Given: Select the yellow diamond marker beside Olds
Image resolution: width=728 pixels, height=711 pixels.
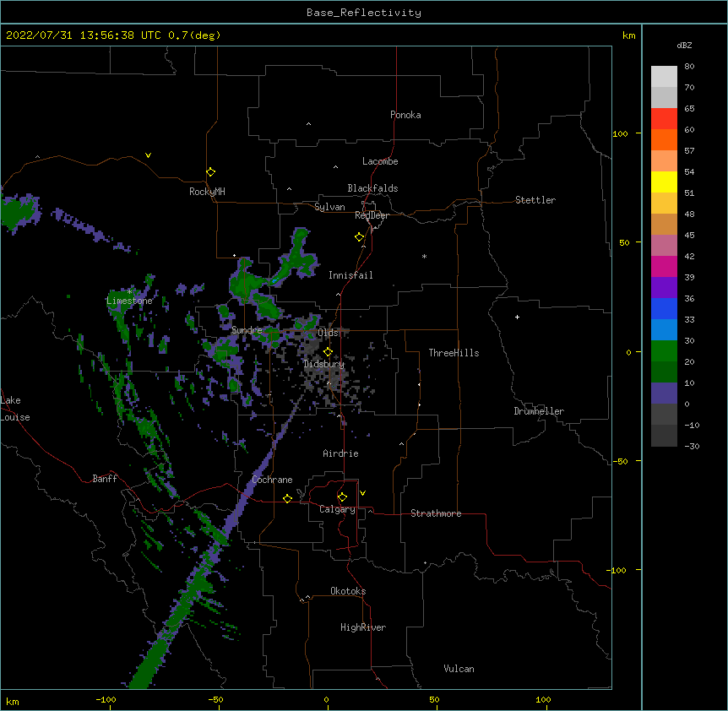Looking at the screenshot, I should point(328,351).
